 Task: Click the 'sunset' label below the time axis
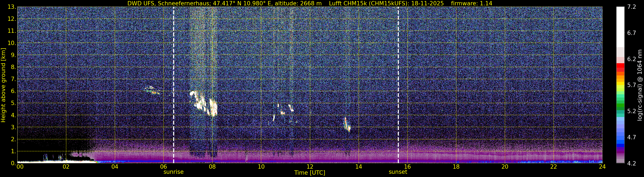click(398, 172)
